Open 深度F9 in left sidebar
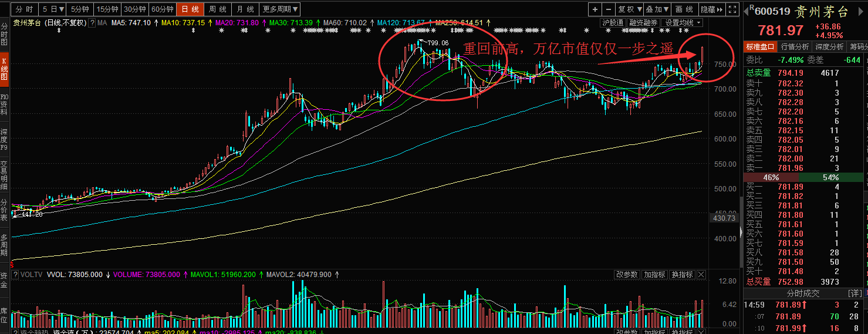Image resolution: width=868 pixels, height=334 pixels. 4,140
